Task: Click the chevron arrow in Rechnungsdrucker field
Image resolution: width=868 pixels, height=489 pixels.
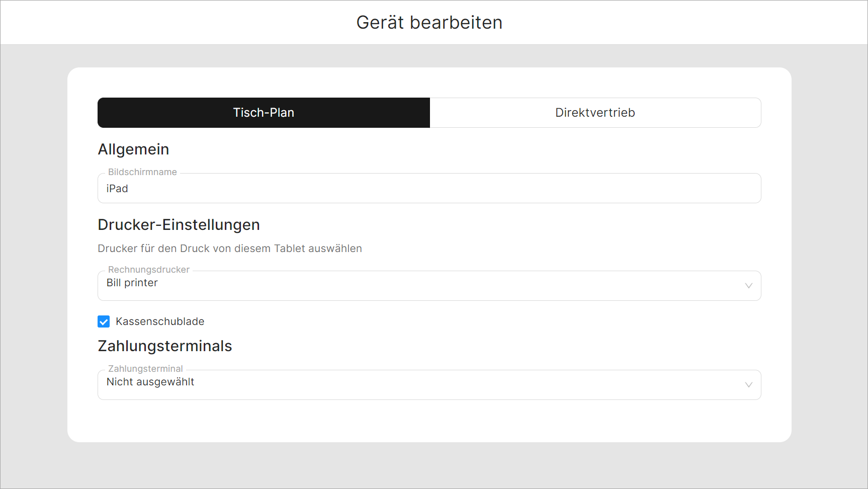Action: coord(748,286)
